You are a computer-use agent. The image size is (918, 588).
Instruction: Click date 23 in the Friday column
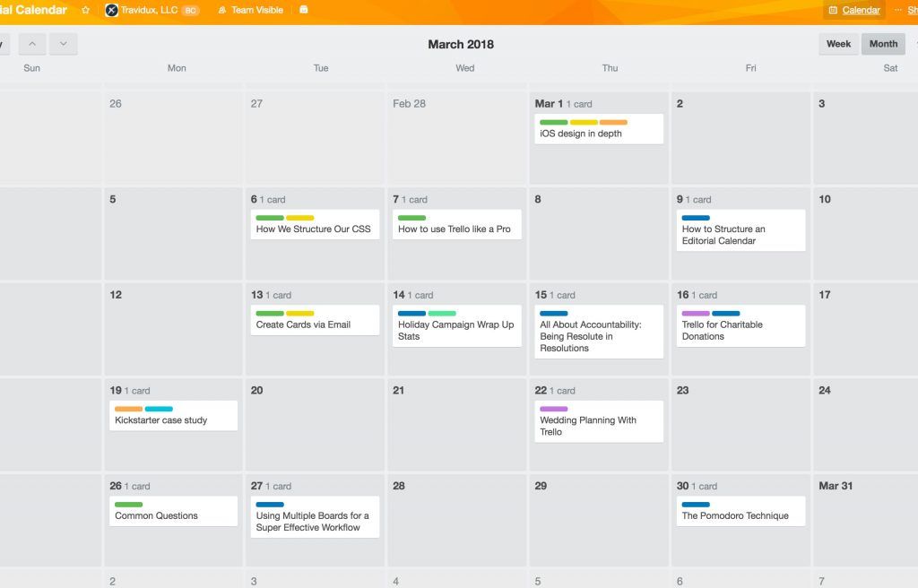(682, 390)
